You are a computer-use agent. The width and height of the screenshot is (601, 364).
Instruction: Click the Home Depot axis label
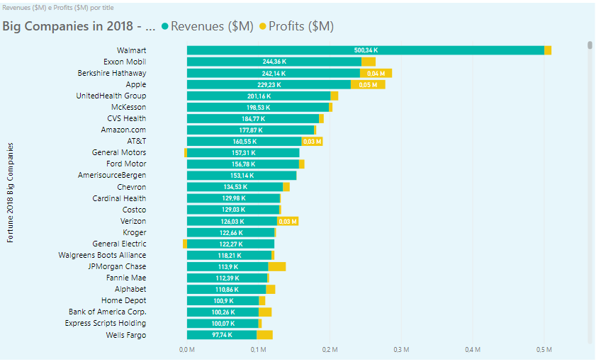click(124, 301)
